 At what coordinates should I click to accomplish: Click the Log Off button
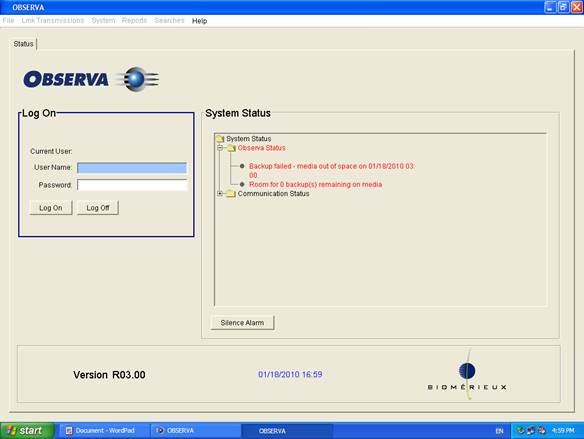pos(98,208)
